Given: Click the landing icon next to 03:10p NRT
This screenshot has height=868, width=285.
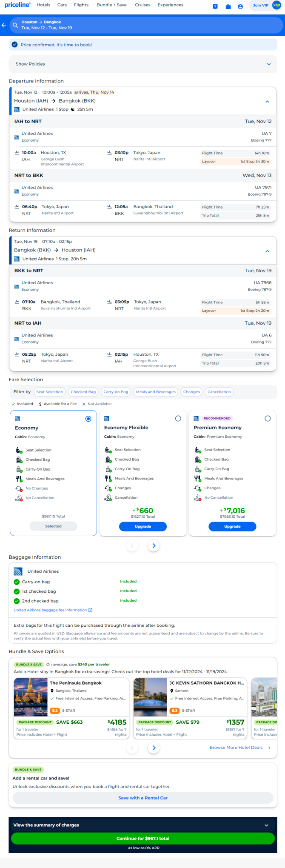Looking at the screenshot, I should [x=110, y=152].
